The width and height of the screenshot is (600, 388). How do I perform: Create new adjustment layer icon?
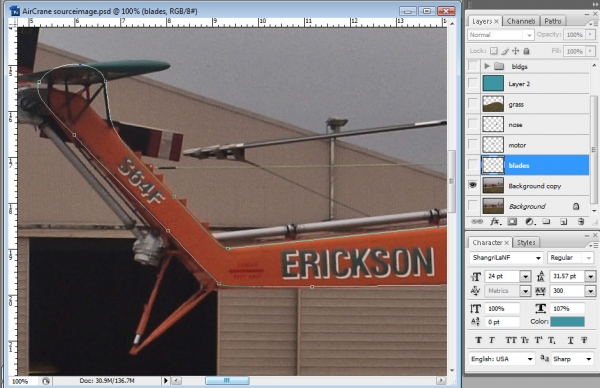click(x=530, y=222)
